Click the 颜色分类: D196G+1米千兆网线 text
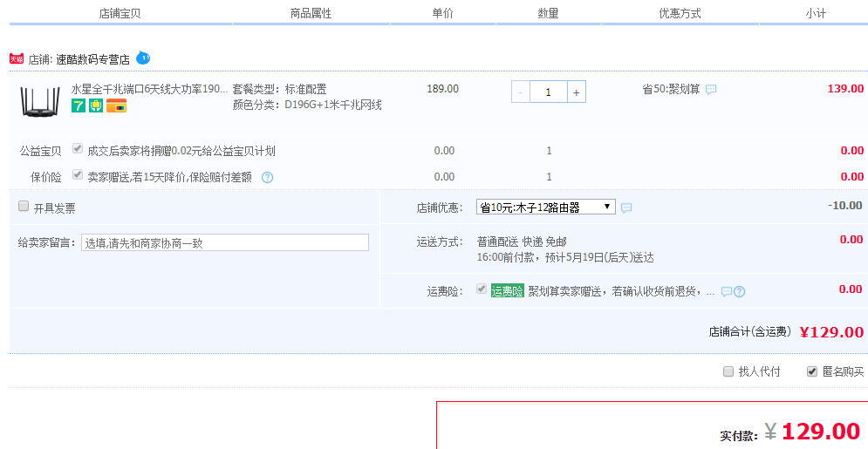The width and height of the screenshot is (868, 449). 307,105
